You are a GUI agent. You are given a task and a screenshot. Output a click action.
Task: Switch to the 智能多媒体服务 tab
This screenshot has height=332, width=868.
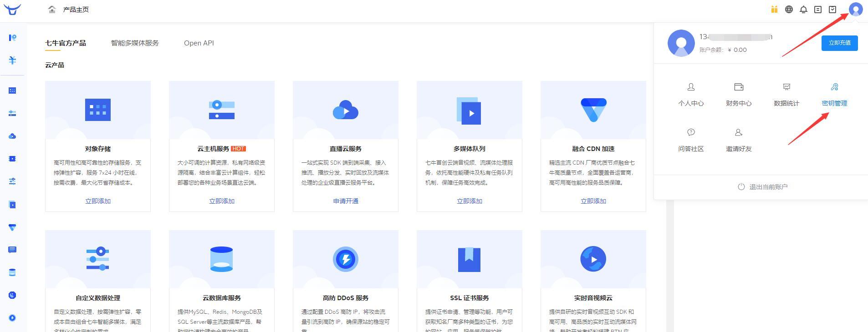coord(135,43)
